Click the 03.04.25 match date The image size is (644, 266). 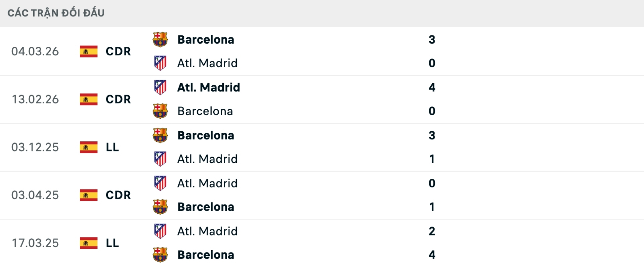[x=35, y=195]
